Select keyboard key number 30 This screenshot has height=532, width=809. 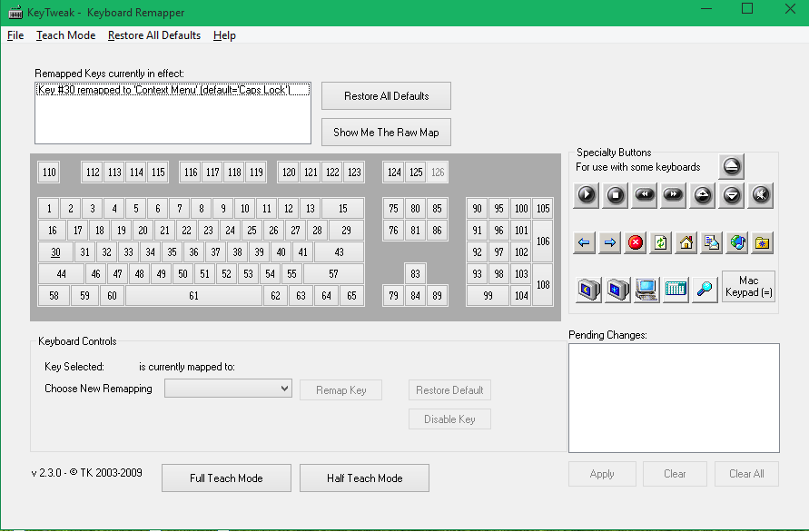[x=55, y=252]
